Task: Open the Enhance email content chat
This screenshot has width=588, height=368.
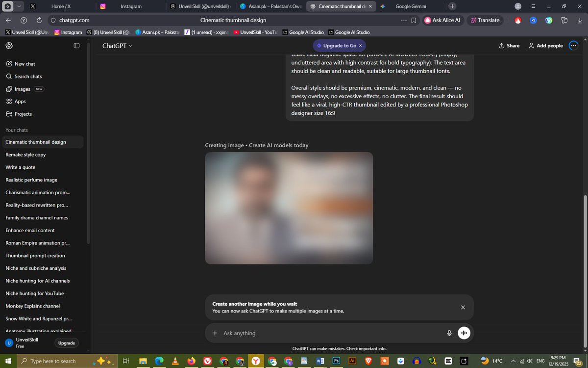Action: tap(43, 231)
